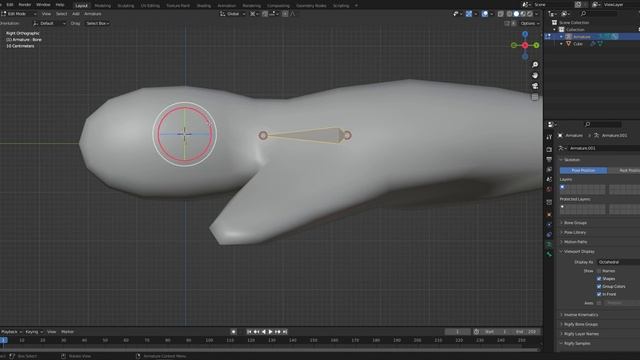
Task: Click the green Y axis gizmo ball
Action: 536,45
